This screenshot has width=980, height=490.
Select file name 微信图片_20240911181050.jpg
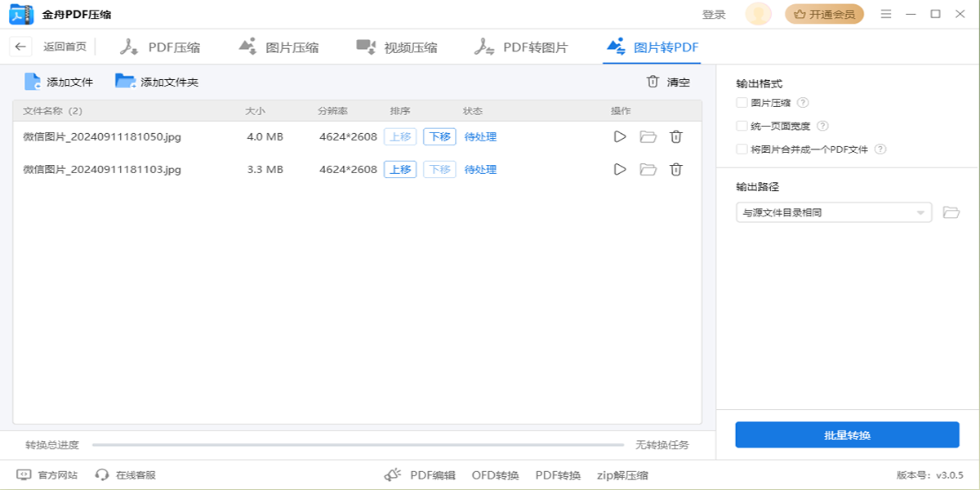(x=102, y=136)
